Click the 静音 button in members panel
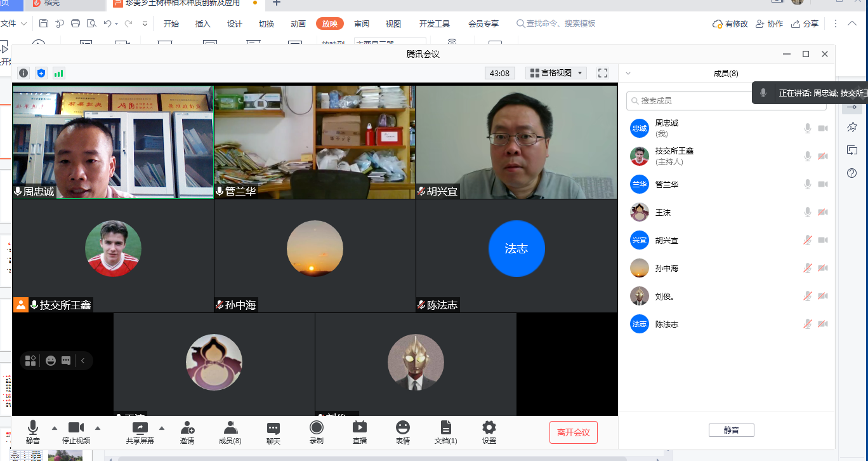This screenshot has height=461, width=868. click(x=732, y=430)
